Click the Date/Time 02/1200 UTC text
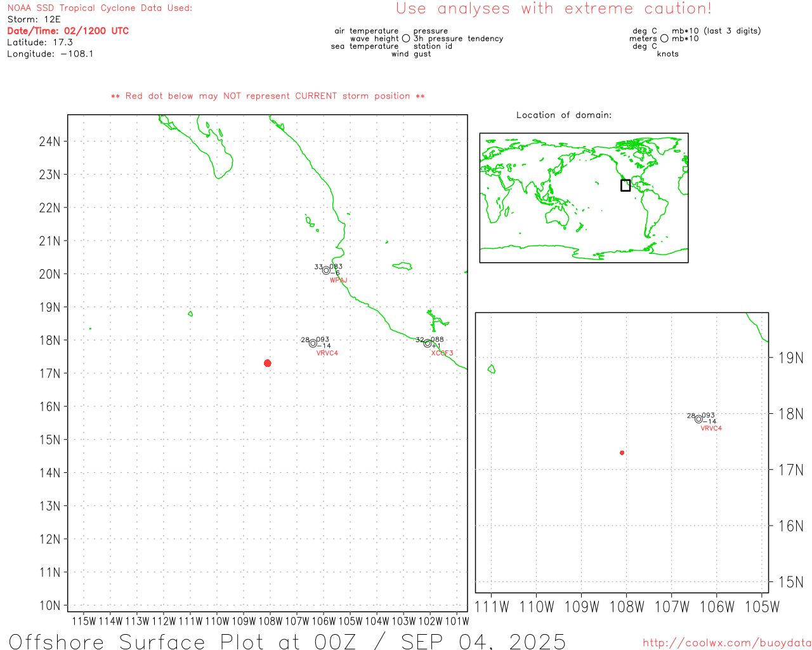The image size is (812, 650). [x=68, y=30]
